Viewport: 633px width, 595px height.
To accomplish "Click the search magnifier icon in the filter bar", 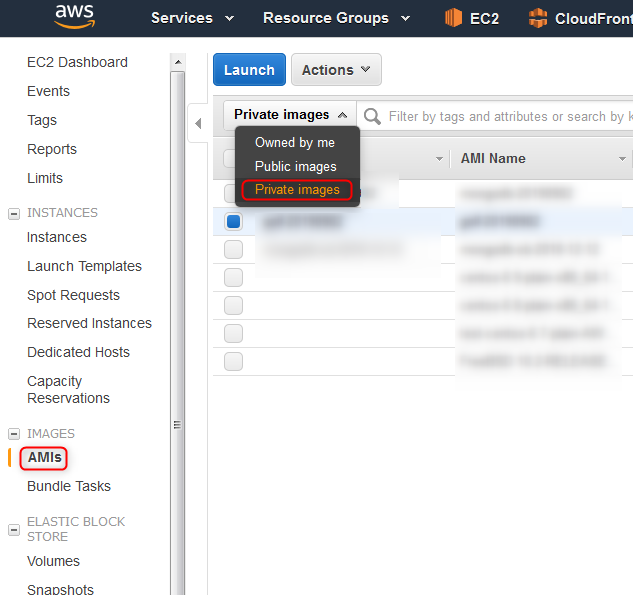I will pyautogui.click(x=372, y=117).
